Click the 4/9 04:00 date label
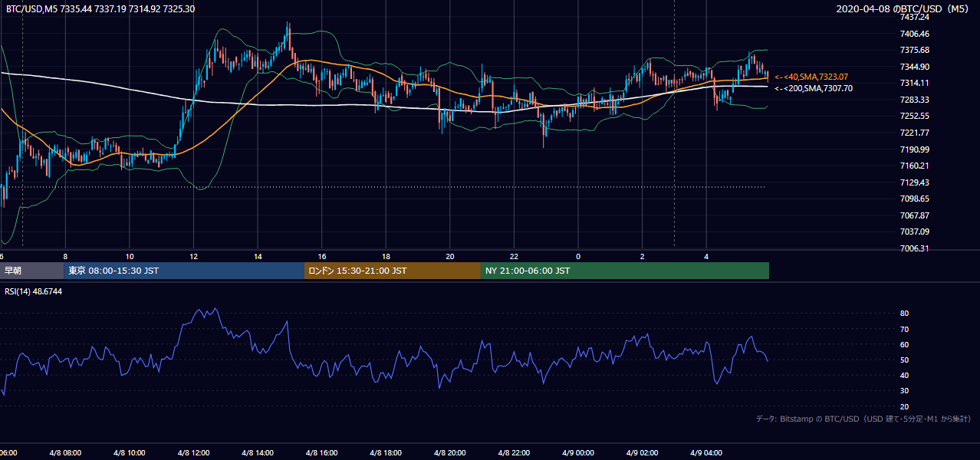The height and width of the screenshot is (460, 980). [706, 453]
